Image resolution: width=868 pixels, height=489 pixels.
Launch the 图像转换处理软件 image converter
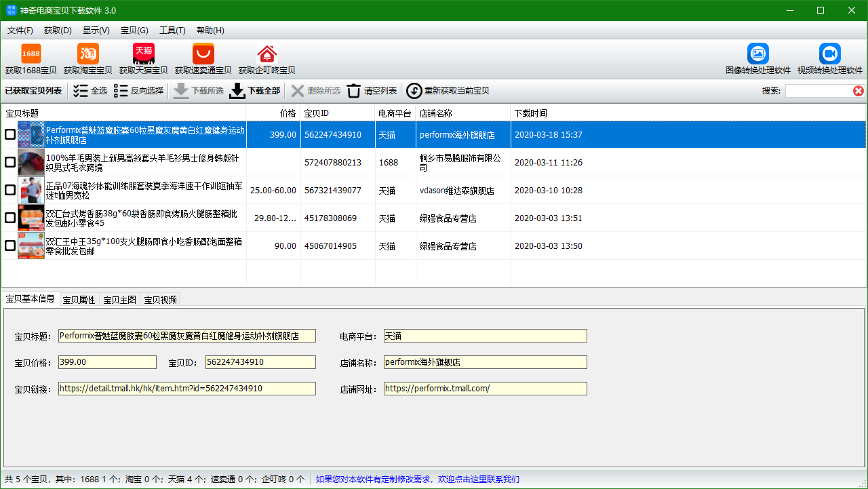pos(757,58)
